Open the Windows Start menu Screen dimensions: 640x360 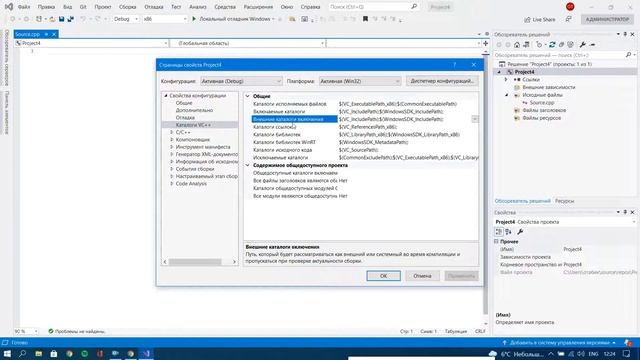[x=7, y=354]
